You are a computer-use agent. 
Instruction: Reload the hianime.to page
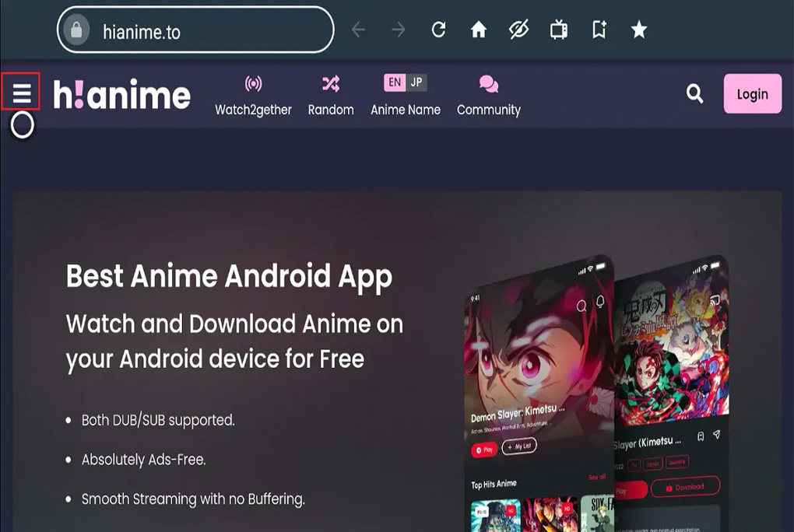(438, 29)
